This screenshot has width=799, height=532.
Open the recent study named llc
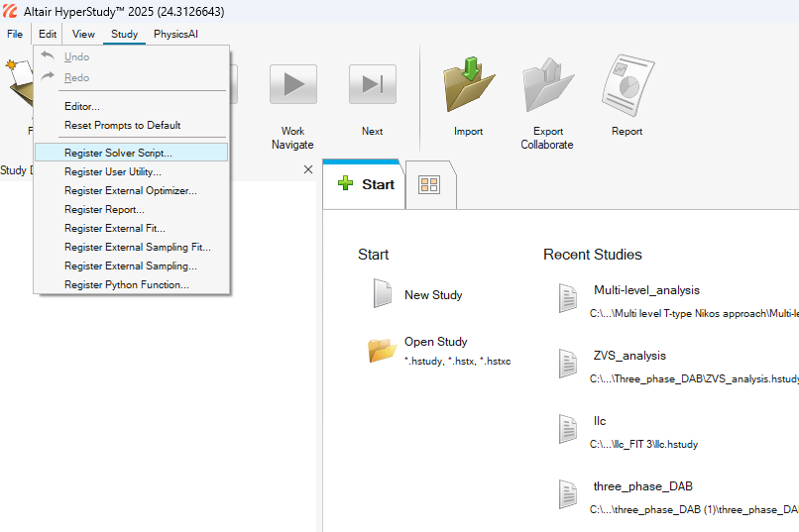coord(600,421)
